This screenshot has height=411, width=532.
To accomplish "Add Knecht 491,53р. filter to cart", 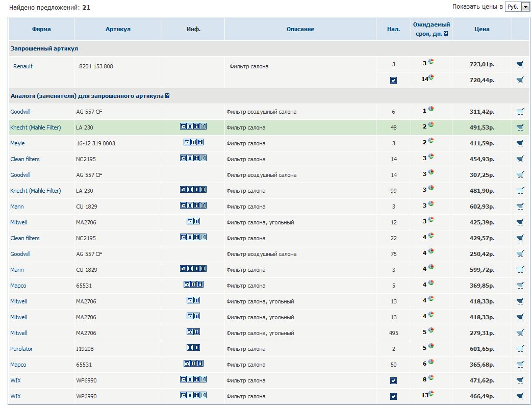I will pyautogui.click(x=520, y=127).
